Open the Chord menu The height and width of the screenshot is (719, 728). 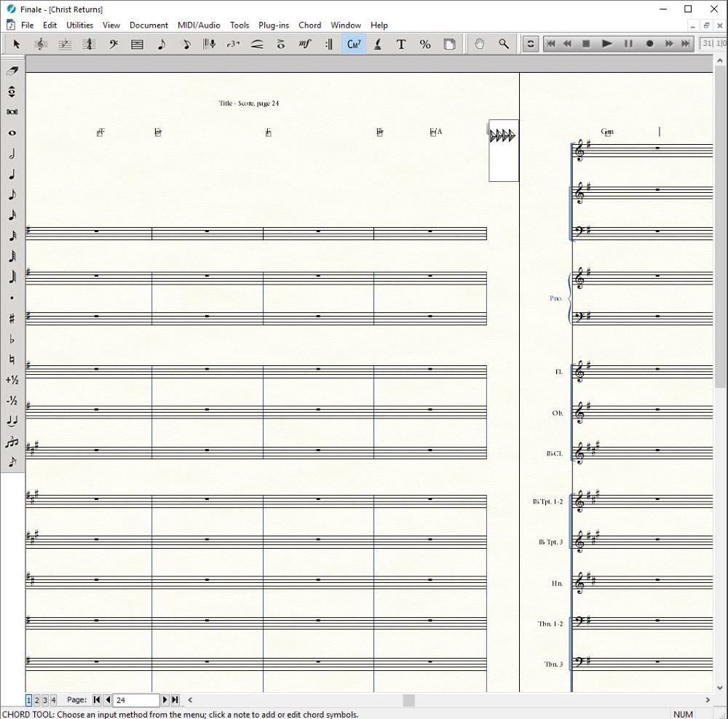point(309,25)
